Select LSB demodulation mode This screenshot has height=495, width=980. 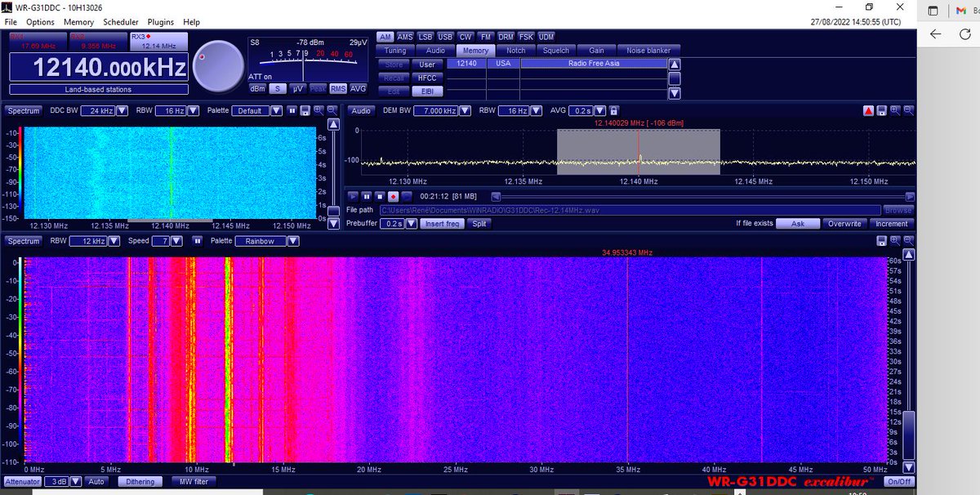tap(425, 37)
